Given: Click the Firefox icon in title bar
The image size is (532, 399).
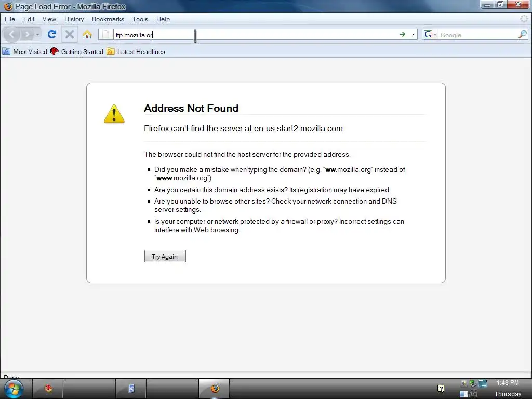Looking at the screenshot, I should (x=8, y=6).
